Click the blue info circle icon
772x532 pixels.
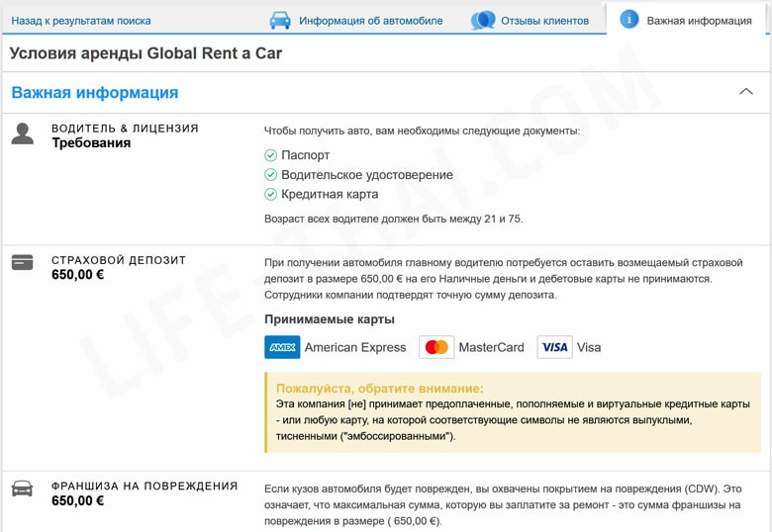pyautogui.click(x=628, y=20)
